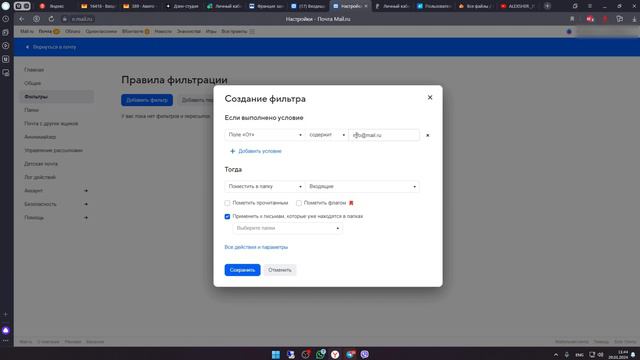Open Yandex Browser from the taskbar
The width and height of the screenshot is (640, 360).
(335, 354)
